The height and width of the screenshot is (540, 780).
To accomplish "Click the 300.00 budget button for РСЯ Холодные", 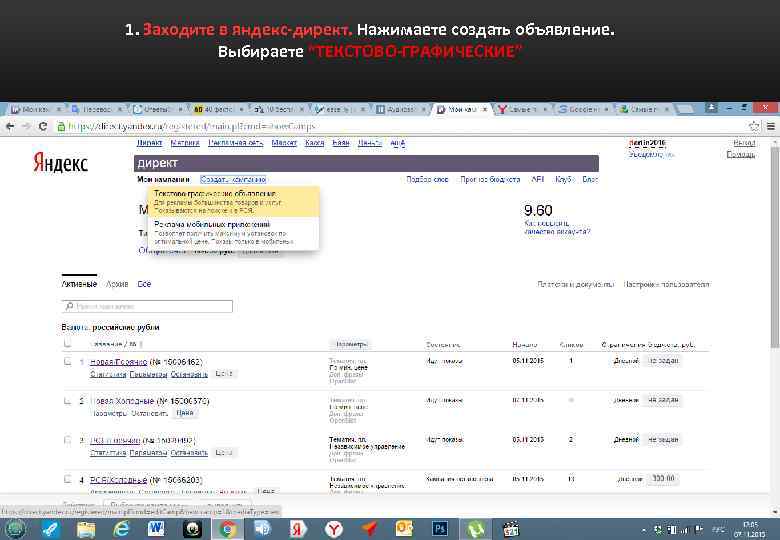I will [663, 478].
